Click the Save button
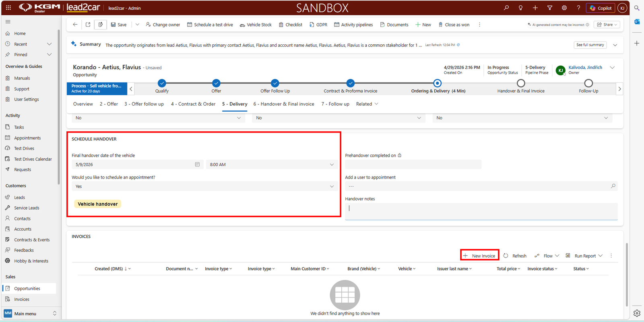Viewport: 644px width, 322px height. click(x=119, y=25)
